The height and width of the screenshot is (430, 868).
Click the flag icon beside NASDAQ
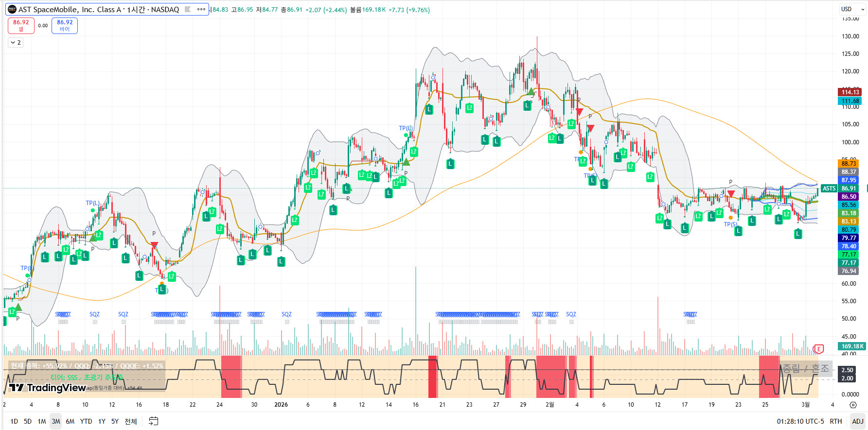[187, 9]
